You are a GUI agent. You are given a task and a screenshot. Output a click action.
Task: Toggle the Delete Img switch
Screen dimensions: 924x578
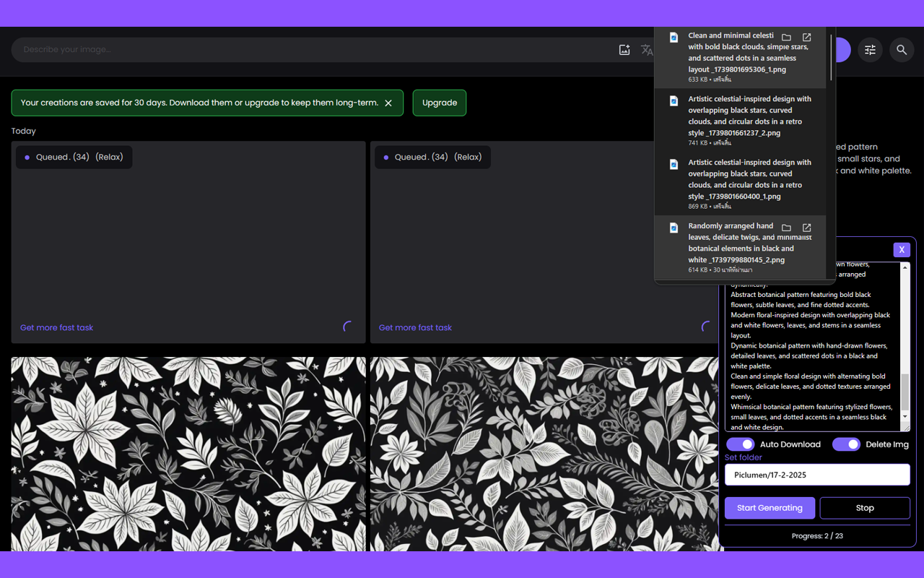coord(846,444)
